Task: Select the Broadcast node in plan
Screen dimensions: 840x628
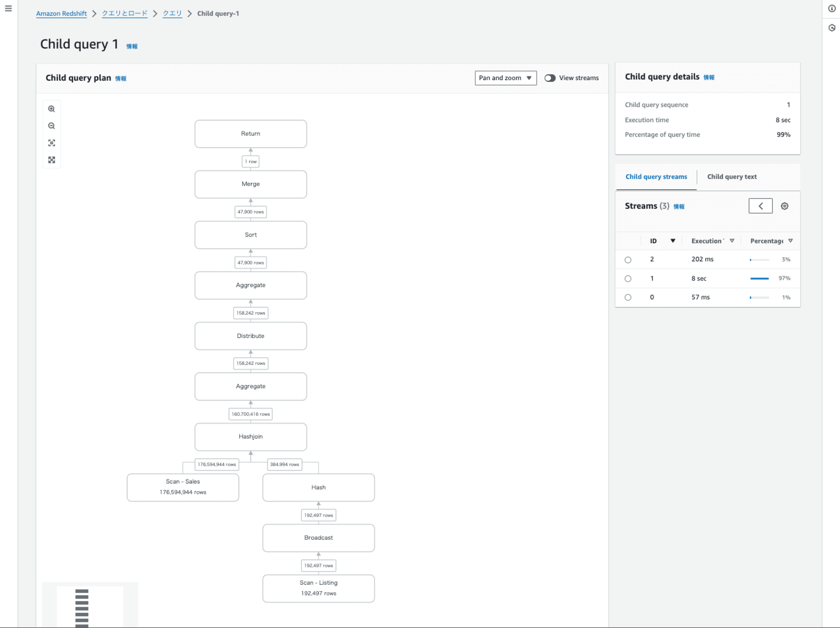Action: 319,538
